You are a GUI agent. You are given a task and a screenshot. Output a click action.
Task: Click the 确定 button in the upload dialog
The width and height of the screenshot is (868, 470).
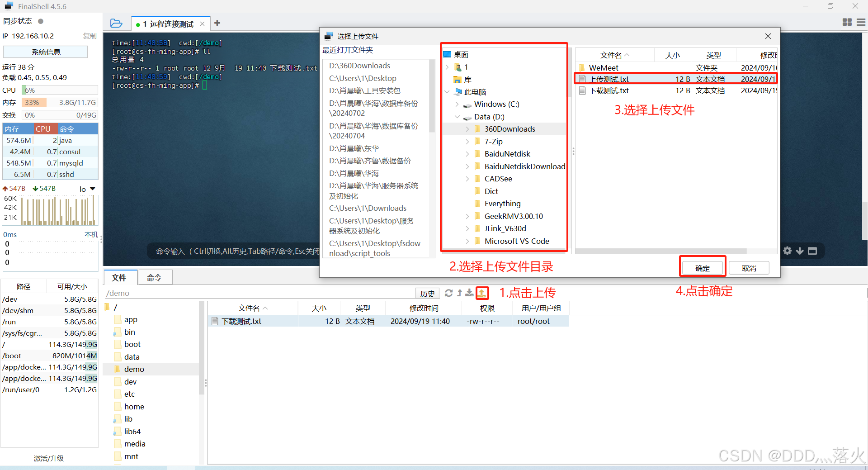click(x=702, y=267)
